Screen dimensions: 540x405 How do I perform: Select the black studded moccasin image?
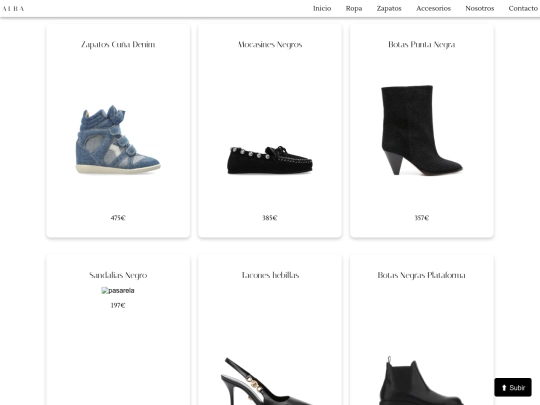click(270, 160)
